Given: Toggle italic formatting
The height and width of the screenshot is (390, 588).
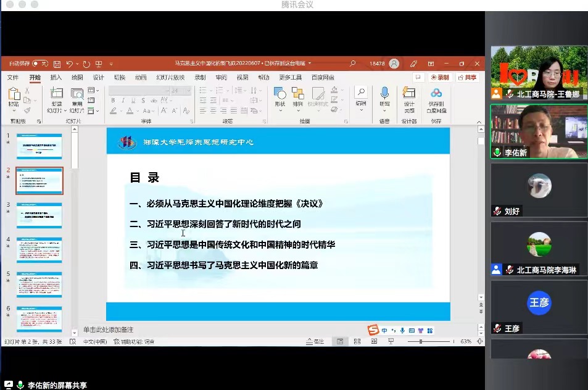Looking at the screenshot, I should click(123, 99).
